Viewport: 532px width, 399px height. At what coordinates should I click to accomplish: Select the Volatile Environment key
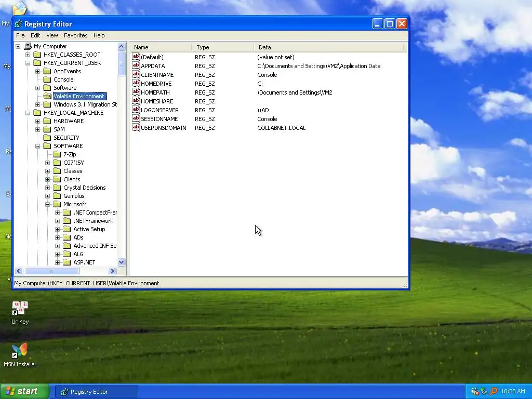coord(79,96)
